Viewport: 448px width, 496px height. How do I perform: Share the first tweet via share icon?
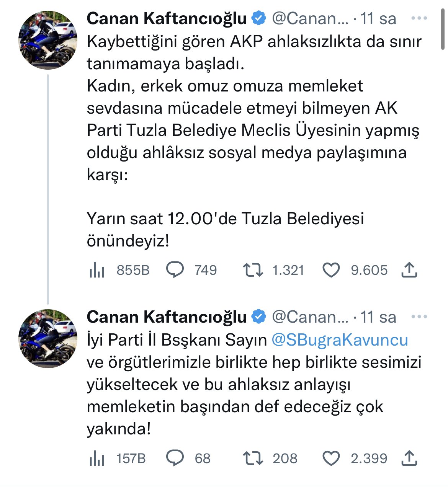coord(409,270)
